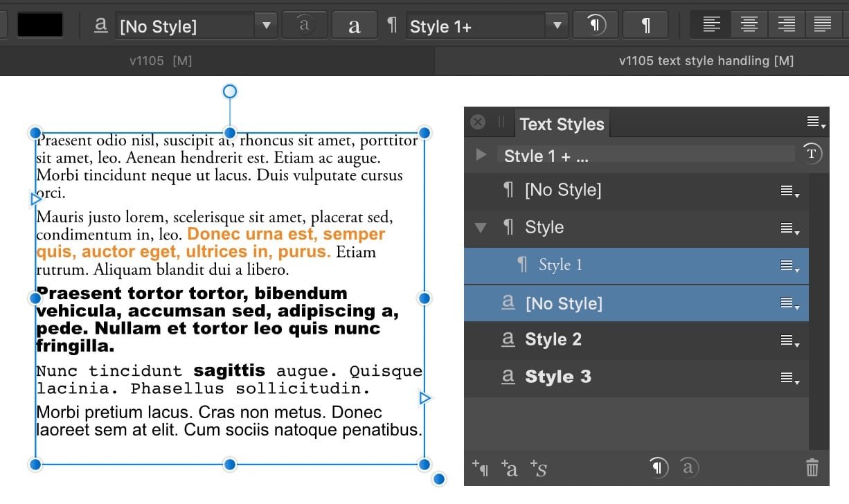Delete the selected text style
849x504 pixels.
click(x=812, y=467)
